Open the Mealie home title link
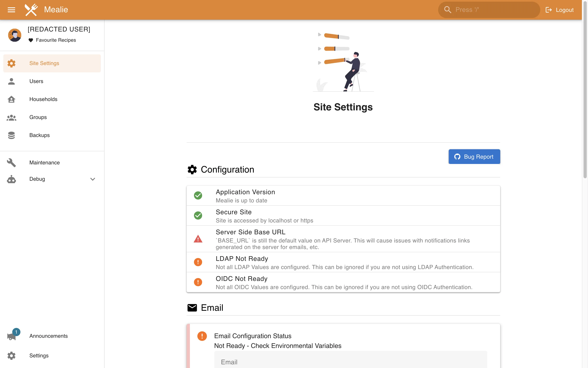The width and height of the screenshot is (588, 368). pos(56,9)
